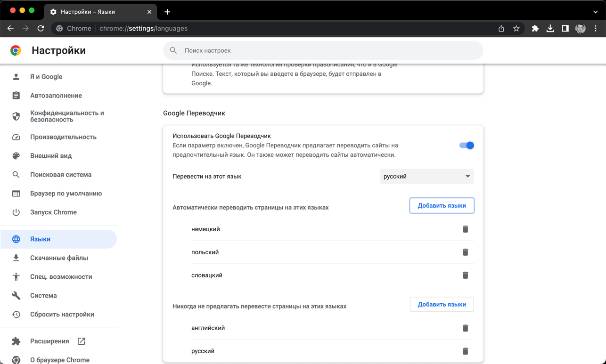The image size is (606, 364).
Task: Open the русский target language dropdown
Action: click(426, 177)
